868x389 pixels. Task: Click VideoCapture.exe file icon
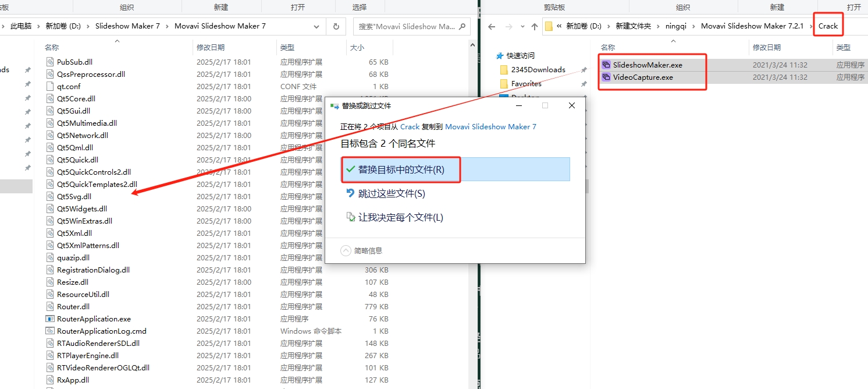point(606,77)
